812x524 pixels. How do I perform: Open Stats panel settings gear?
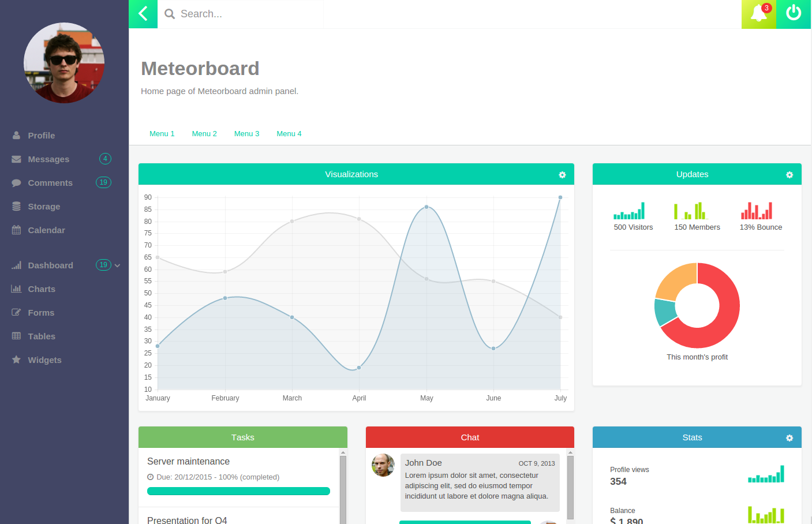click(x=789, y=438)
